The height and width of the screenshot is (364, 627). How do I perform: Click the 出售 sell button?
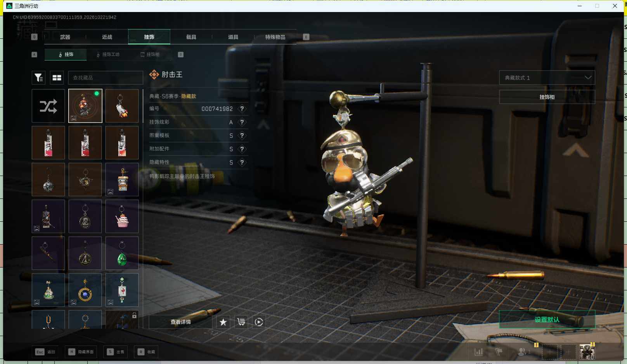click(x=116, y=352)
